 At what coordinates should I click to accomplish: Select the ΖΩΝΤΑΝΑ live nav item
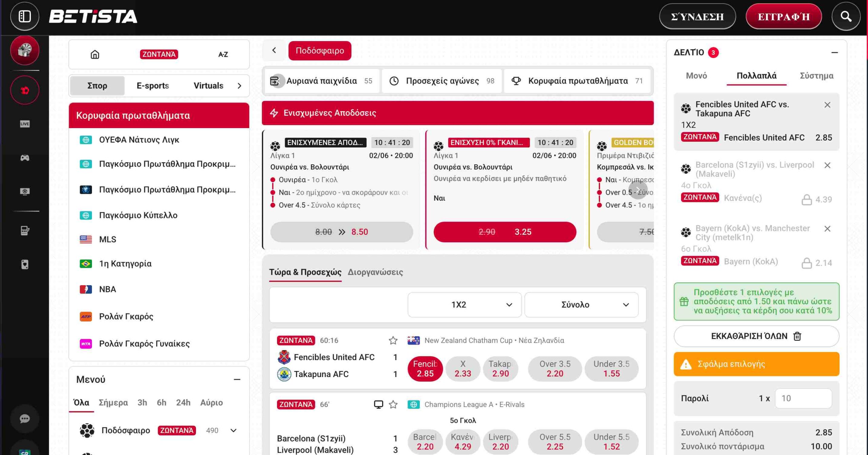coord(159,54)
